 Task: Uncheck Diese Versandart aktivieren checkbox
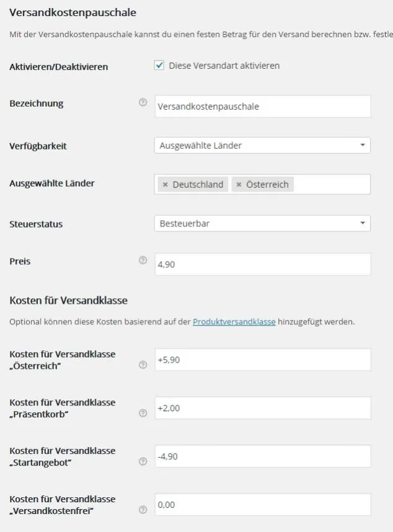click(x=159, y=65)
